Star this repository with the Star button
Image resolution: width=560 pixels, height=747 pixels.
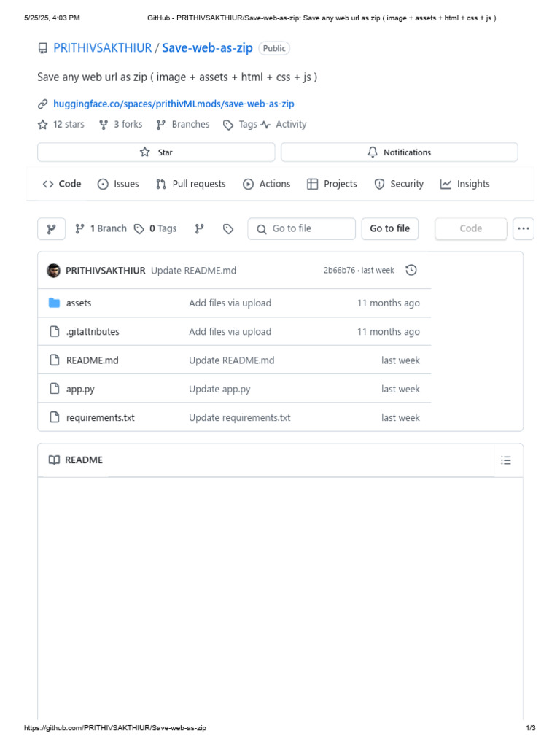point(156,152)
